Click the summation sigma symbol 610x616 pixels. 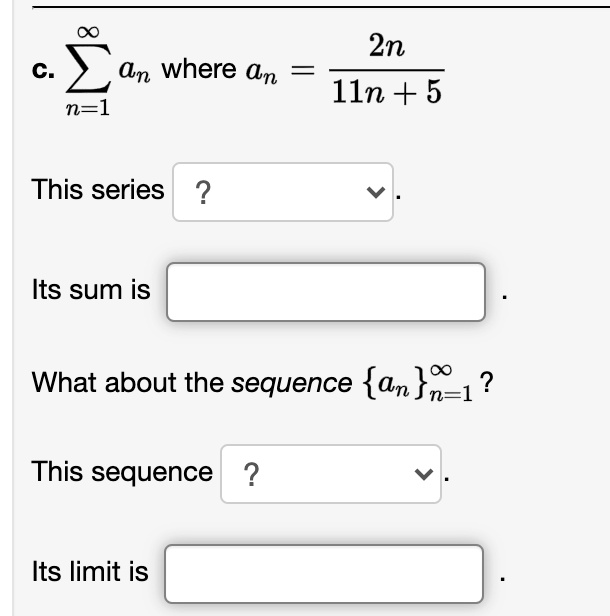(88, 68)
